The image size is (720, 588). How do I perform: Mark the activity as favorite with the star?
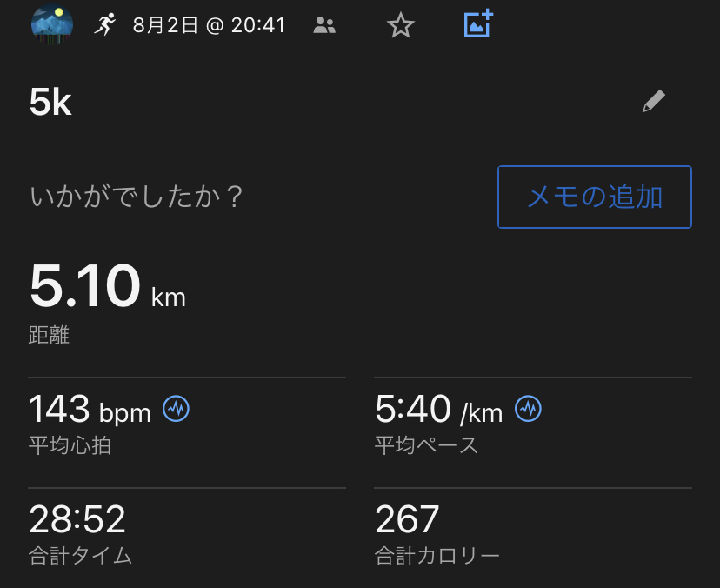coord(400,25)
